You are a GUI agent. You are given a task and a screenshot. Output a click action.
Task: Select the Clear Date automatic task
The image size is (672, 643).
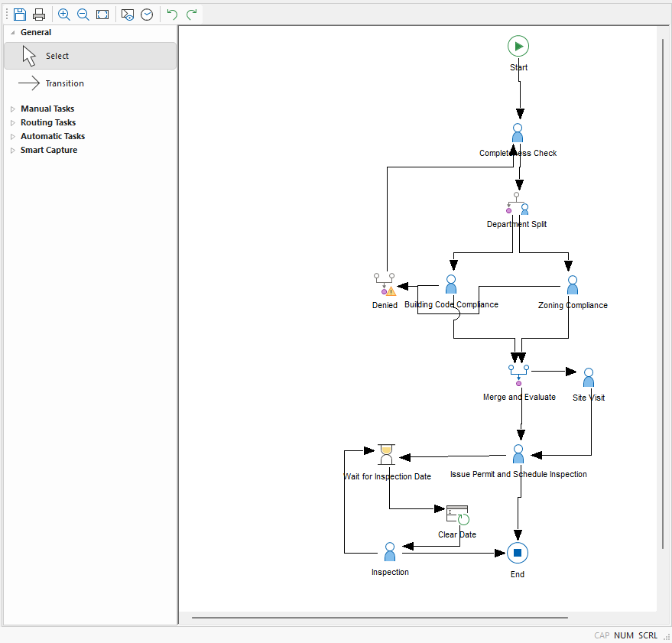pyautogui.click(x=458, y=515)
